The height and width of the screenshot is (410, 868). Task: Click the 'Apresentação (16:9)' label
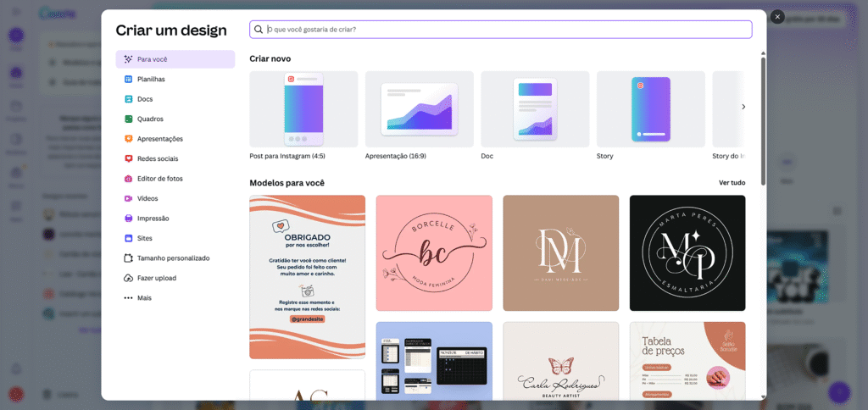(x=396, y=157)
